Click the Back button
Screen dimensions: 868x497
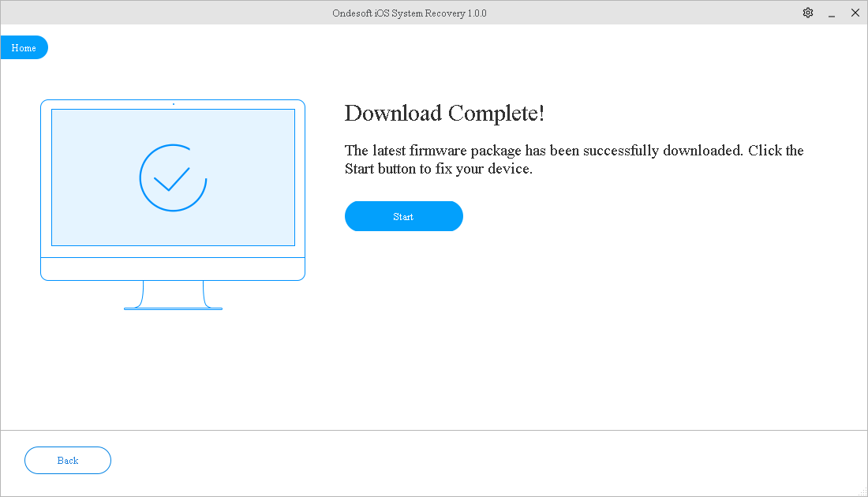pos(68,461)
